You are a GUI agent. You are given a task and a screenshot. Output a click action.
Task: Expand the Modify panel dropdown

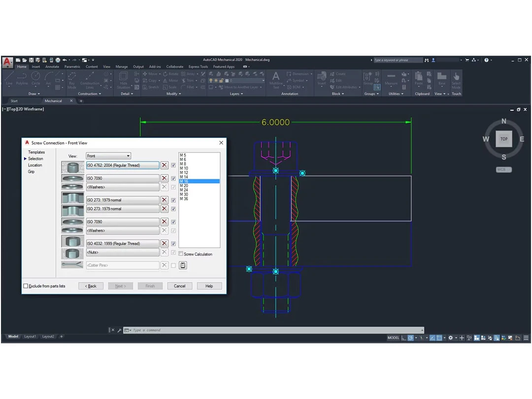[x=180, y=94]
